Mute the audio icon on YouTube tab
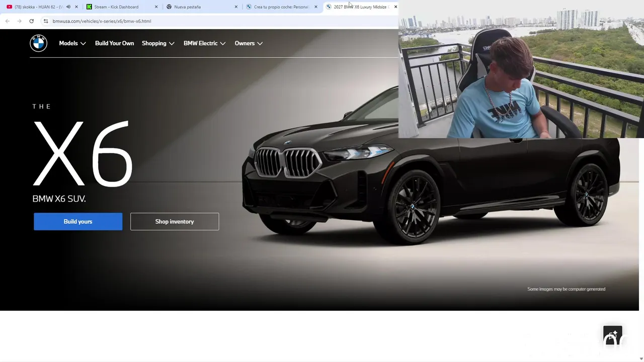The image size is (644, 362). pyautogui.click(x=68, y=7)
